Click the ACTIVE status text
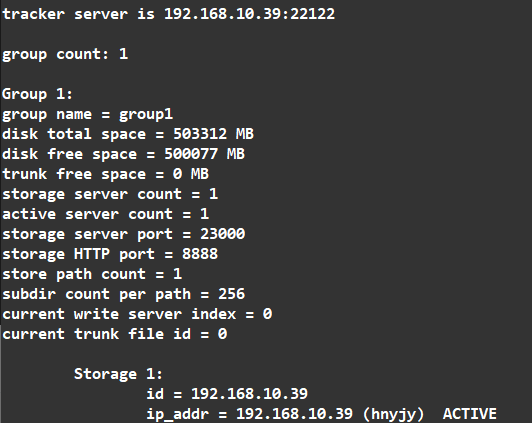 pos(470,414)
